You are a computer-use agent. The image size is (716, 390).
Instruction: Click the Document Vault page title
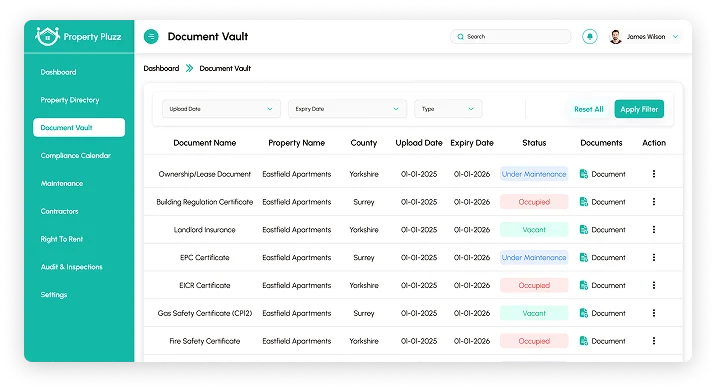(208, 37)
